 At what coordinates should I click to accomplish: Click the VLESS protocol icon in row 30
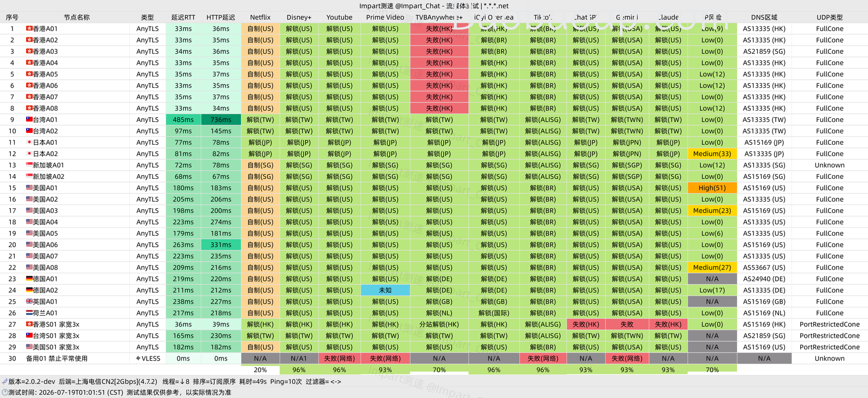point(138,358)
